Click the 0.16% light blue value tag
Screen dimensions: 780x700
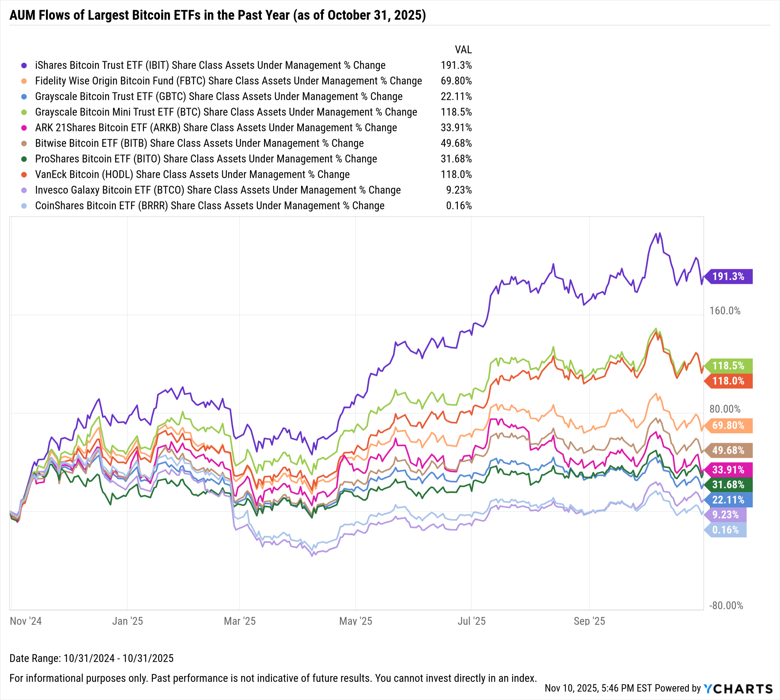pos(725,530)
